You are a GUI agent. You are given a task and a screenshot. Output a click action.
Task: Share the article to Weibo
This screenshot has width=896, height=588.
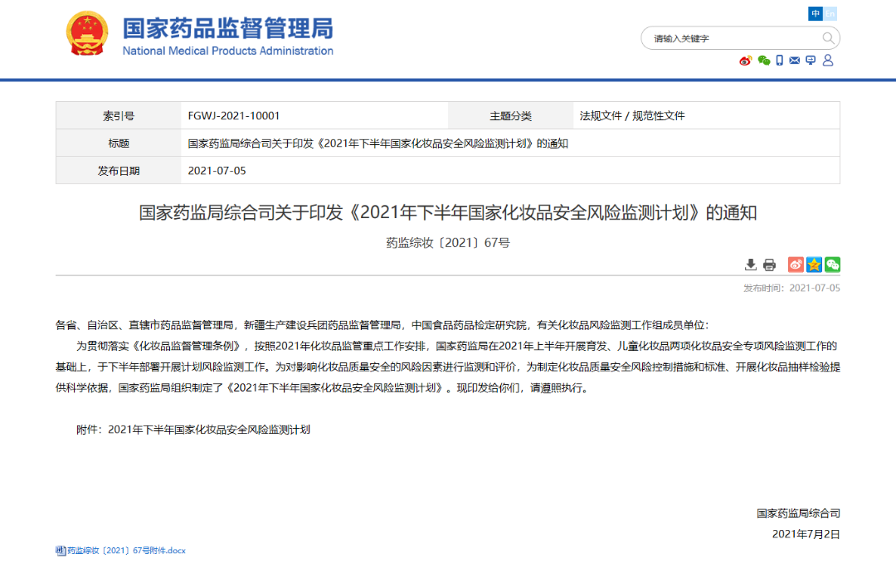[796, 265]
